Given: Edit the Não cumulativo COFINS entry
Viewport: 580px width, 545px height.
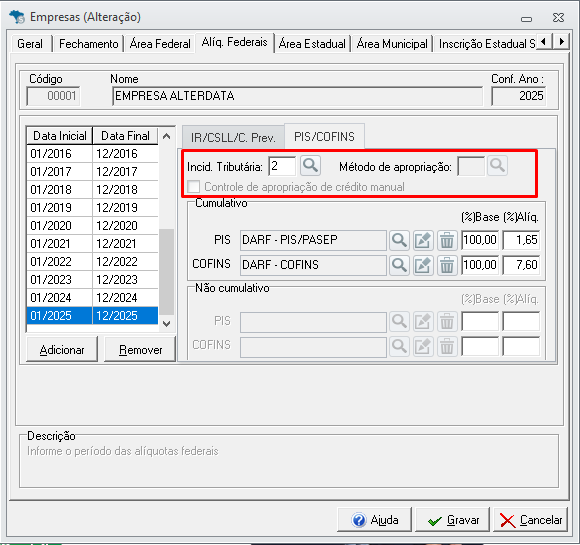Looking at the screenshot, I should click(x=423, y=346).
